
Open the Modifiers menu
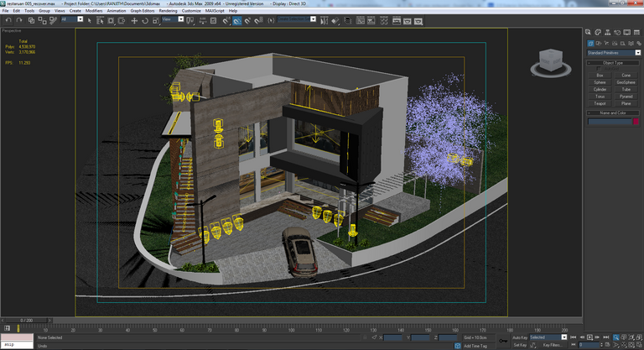click(94, 11)
